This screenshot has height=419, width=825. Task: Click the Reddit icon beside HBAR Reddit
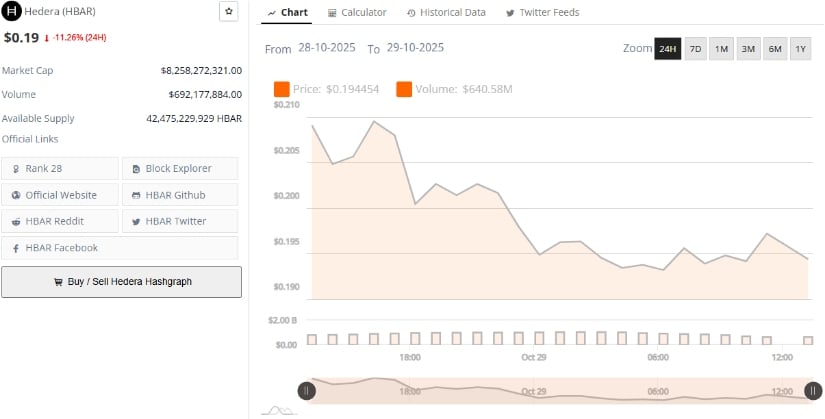point(16,221)
